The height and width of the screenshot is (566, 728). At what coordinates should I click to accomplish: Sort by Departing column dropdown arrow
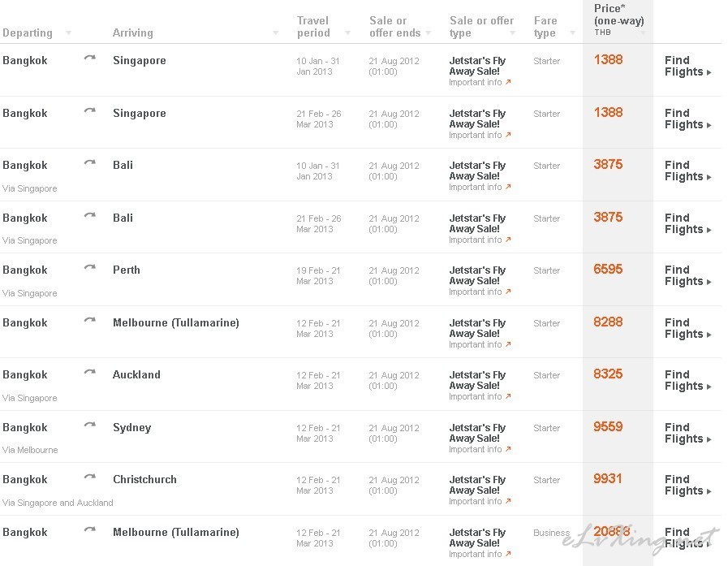(x=69, y=33)
